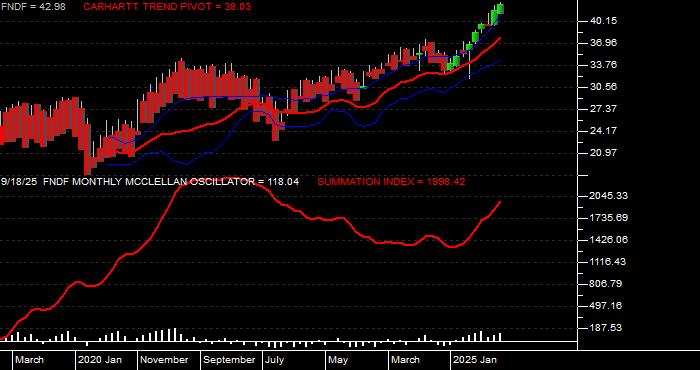Click the 9/18/25 date label
Screen dimensions: 700x370
click(19, 182)
